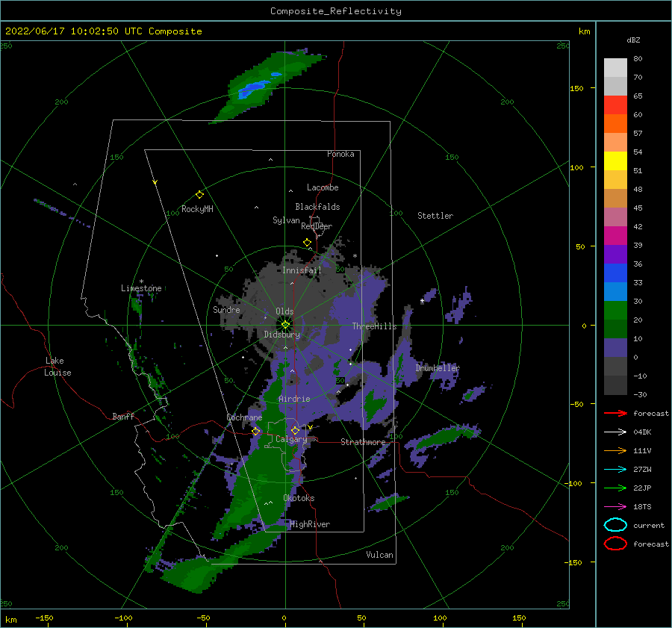Select the Vulcan label

[x=379, y=555]
